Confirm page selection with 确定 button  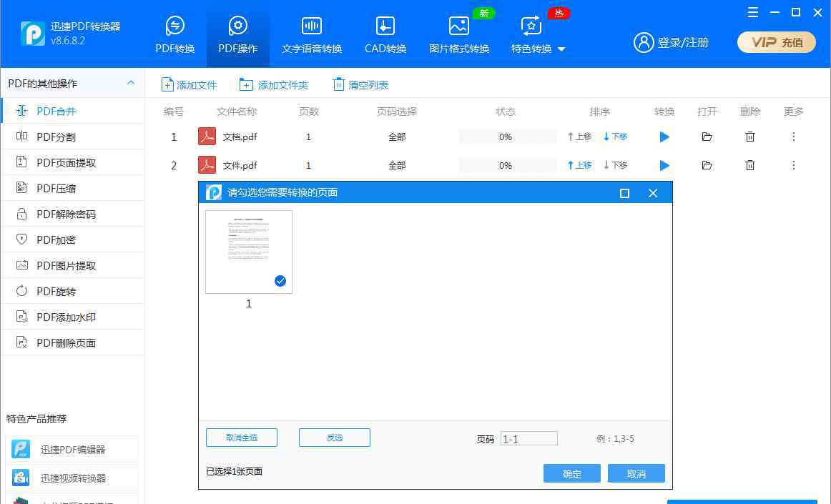(571, 474)
